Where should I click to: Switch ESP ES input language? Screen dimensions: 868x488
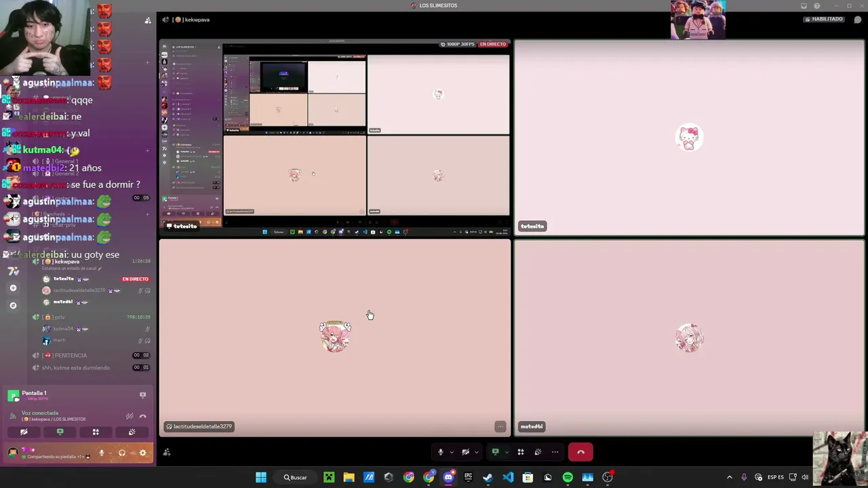[x=776, y=477]
